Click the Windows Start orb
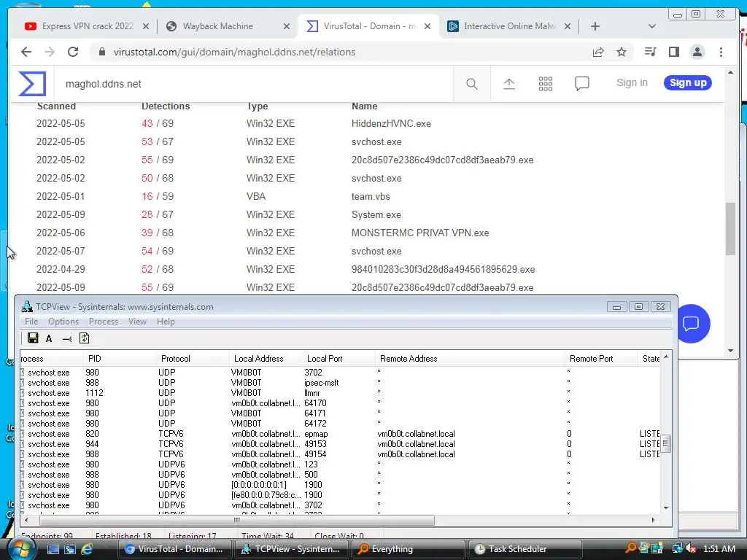The width and height of the screenshot is (747, 560). pos(21,549)
